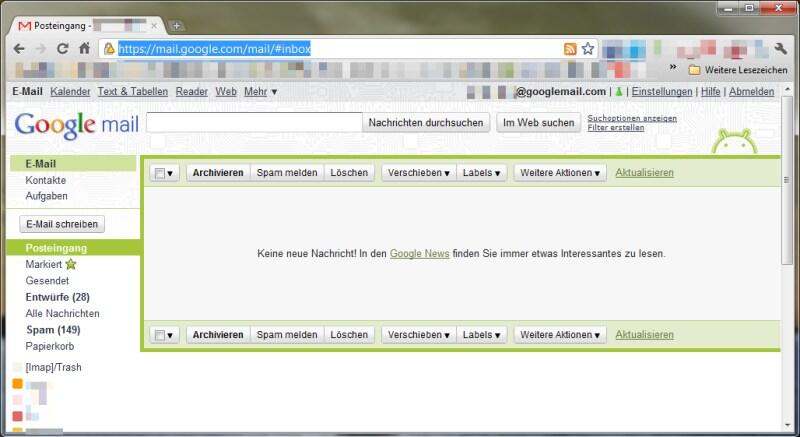Open Aufgaben in the sidebar
Screen dimensions: 800x437
point(46,196)
